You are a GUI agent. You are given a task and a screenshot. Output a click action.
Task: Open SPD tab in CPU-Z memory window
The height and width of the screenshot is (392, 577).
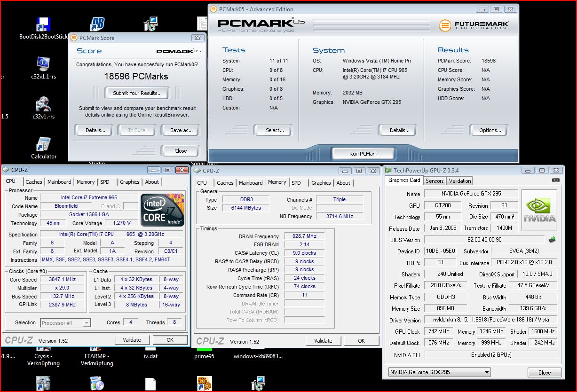296,183
